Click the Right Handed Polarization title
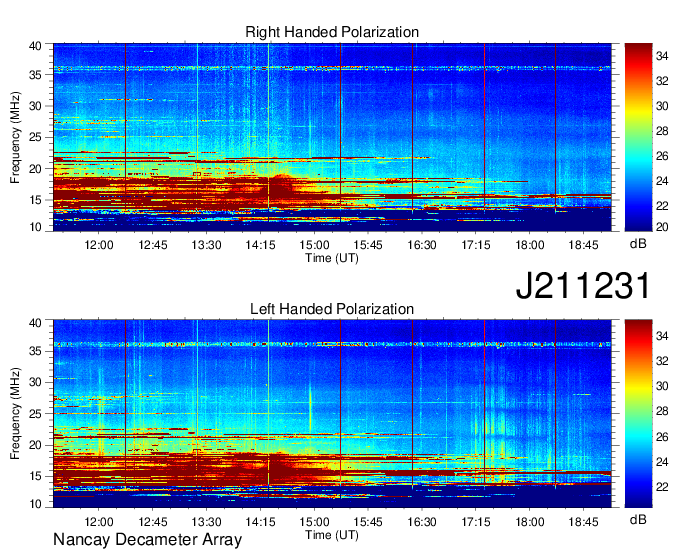Viewport: 680px width, 552px height. click(x=332, y=32)
